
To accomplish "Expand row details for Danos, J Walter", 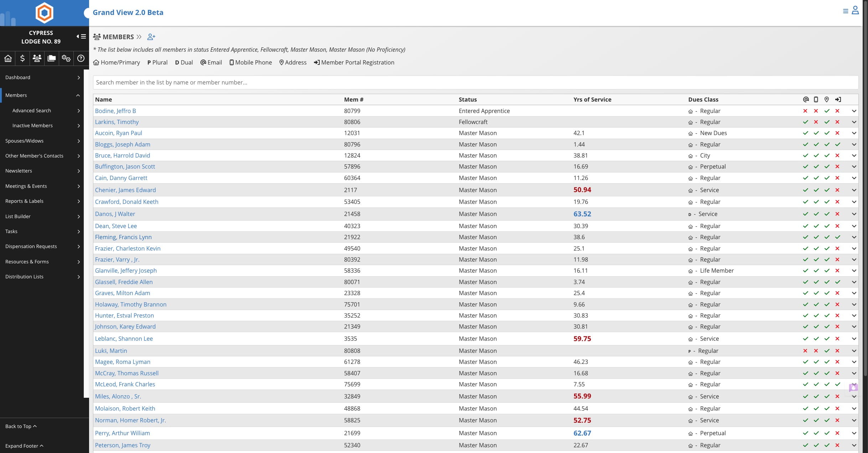I will (x=854, y=214).
